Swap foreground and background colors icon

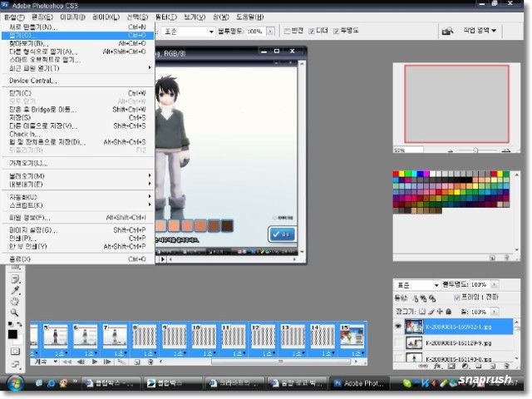[19, 324]
